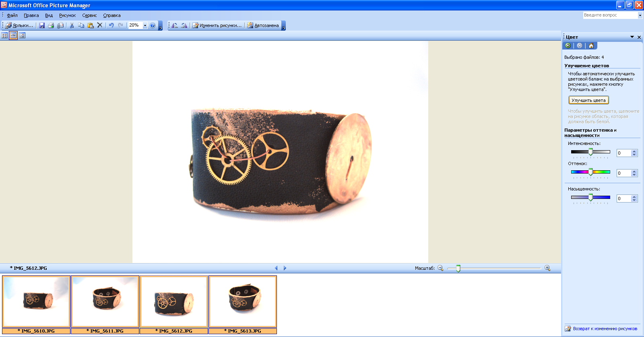
Task: Click the Delete (X) toolbar icon
Action: 100,25
